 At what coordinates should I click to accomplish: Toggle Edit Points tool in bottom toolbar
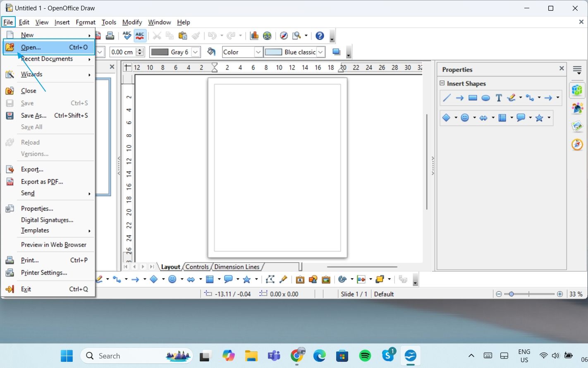tap(270, 280)
